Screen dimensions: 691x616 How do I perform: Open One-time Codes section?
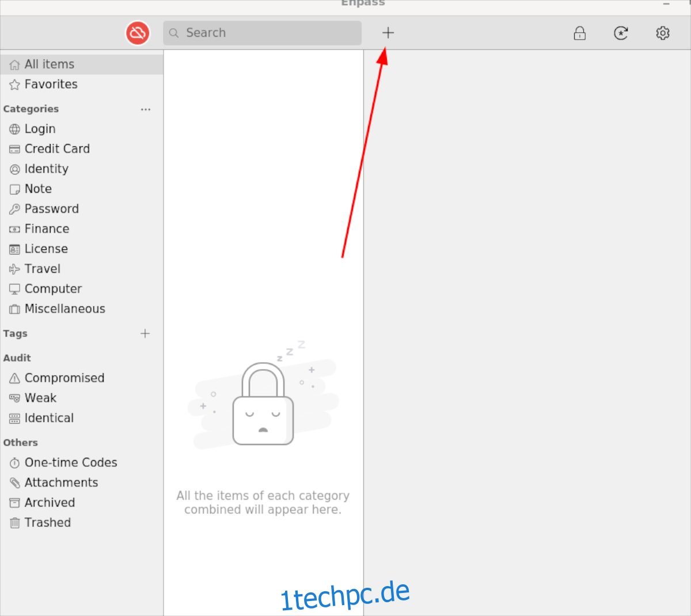click(82, 463)
